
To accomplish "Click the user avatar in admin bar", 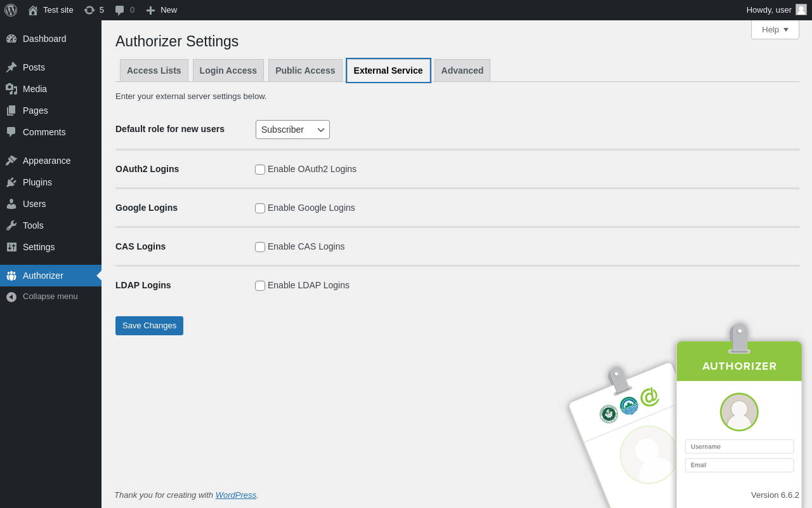I will coord(801,10).
